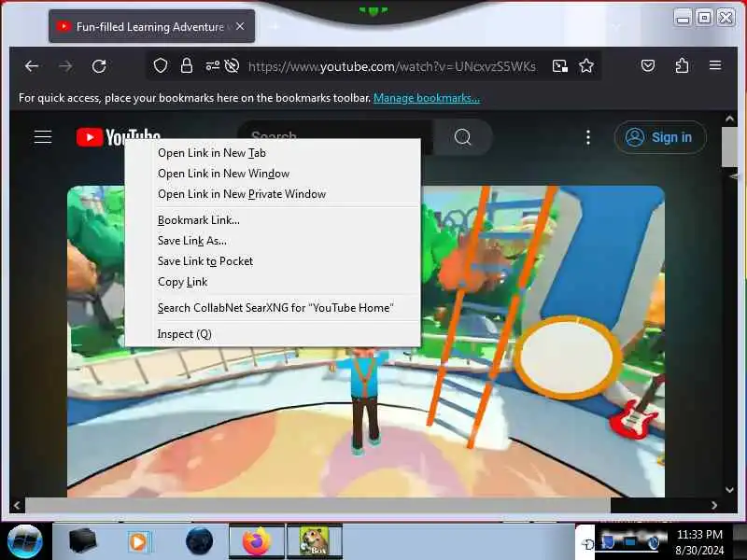
Task: Click the address bar URL field
Action: (392, 66)
